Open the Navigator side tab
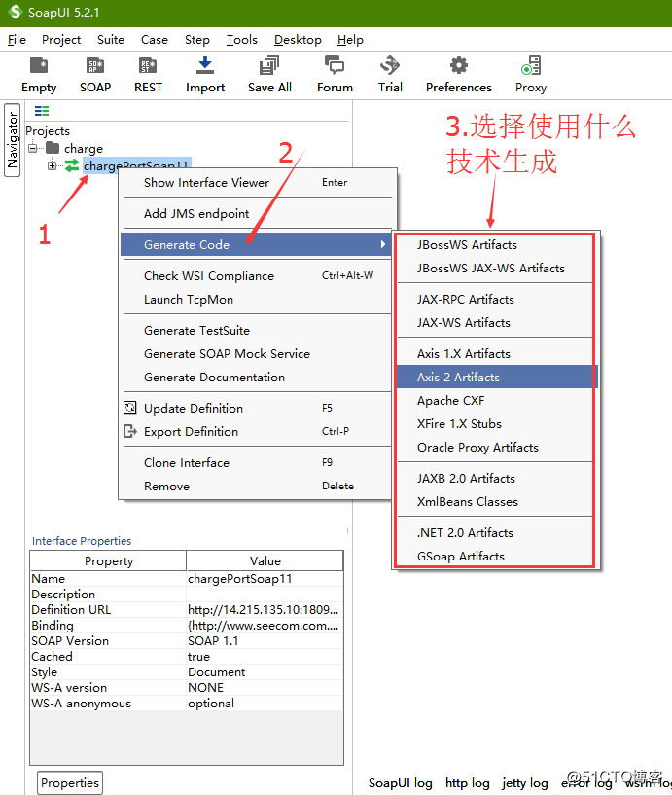 click(x=13, y=140)
